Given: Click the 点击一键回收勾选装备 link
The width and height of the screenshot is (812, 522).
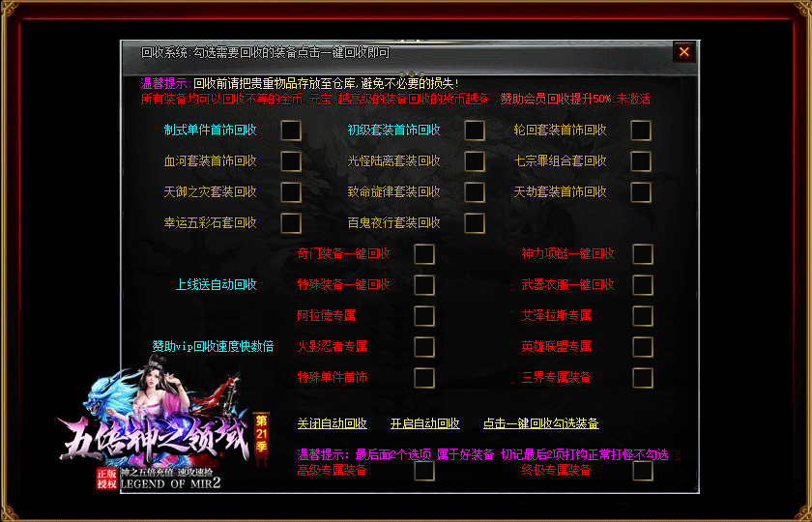Looking at the screenshot, I should click(540, 423).
